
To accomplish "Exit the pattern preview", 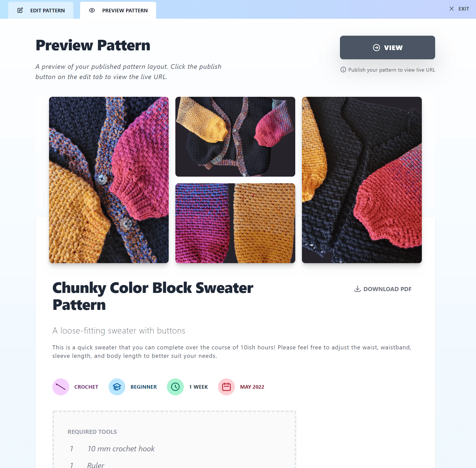I will point(460,8).
